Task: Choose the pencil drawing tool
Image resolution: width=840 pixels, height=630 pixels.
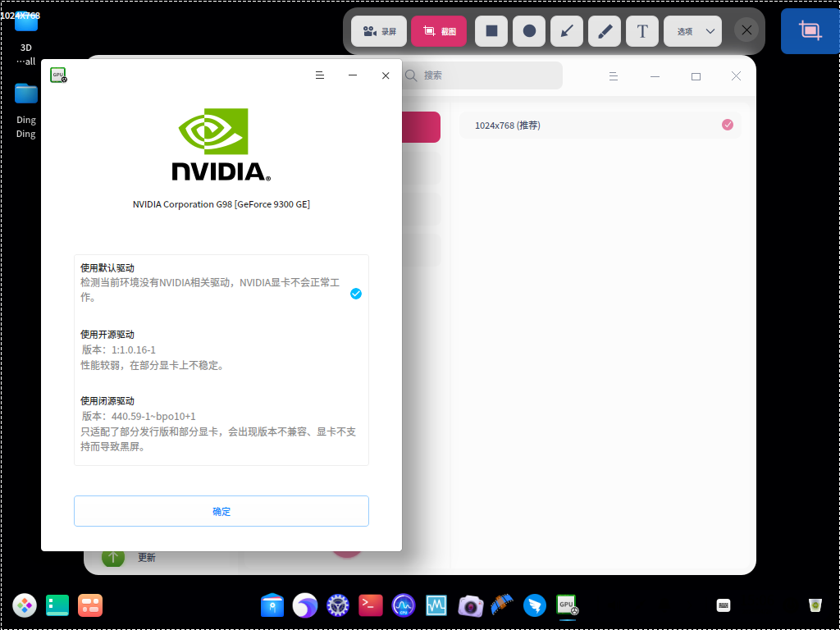Action: tap(605, 31)
